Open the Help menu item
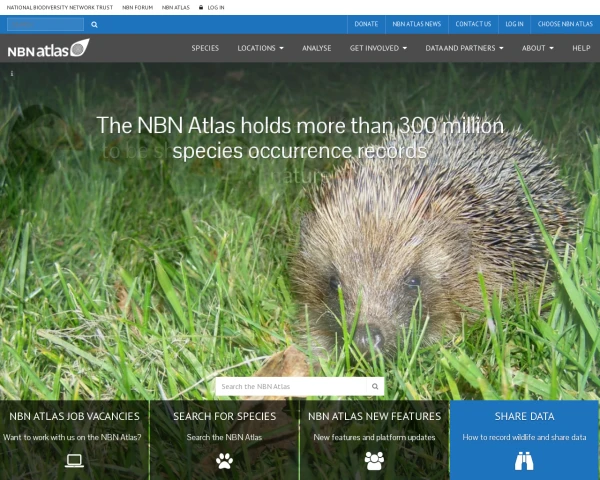 (x=581, y=48)
